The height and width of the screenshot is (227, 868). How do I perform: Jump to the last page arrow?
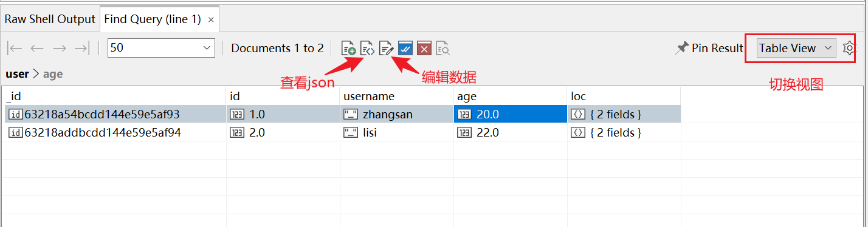81,49
